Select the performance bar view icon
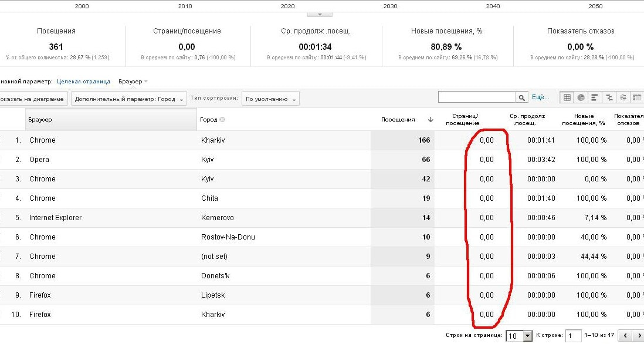The width and height of the screenshot is (644, 344). (x=595, y=97)
